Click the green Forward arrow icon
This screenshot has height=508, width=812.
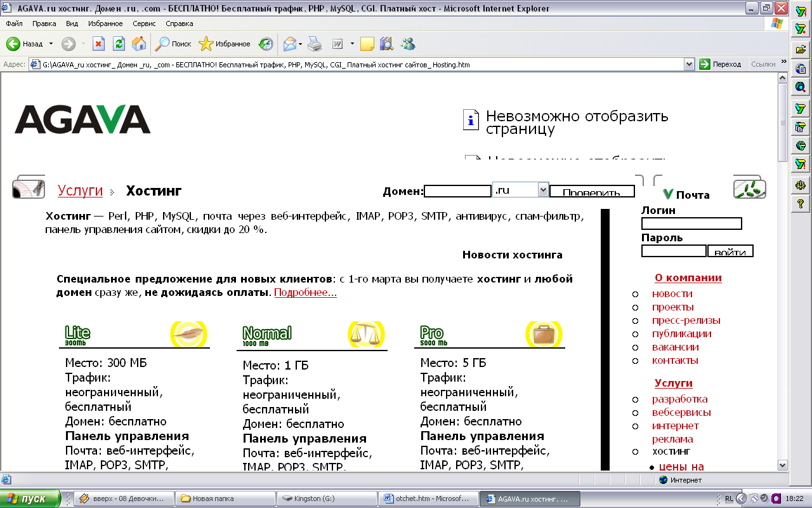pos(68,44)
